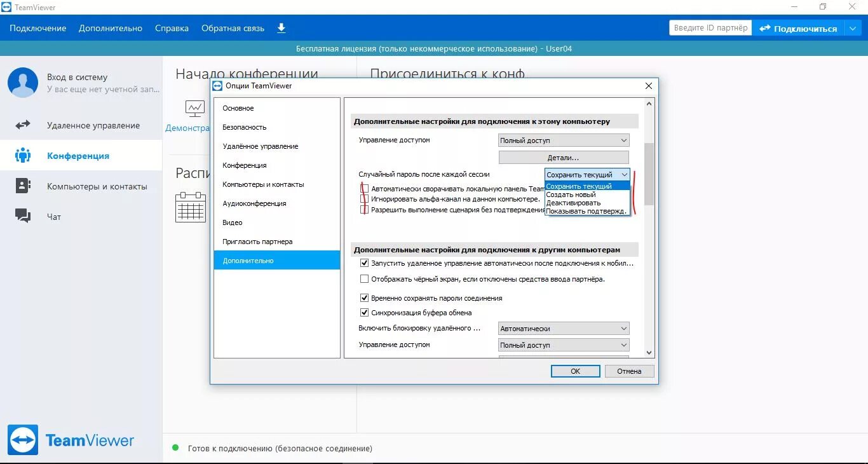Switch to Конференция options category
This screenshot has height=464, width=868.
pyautogui.click(x=277, y=165)
